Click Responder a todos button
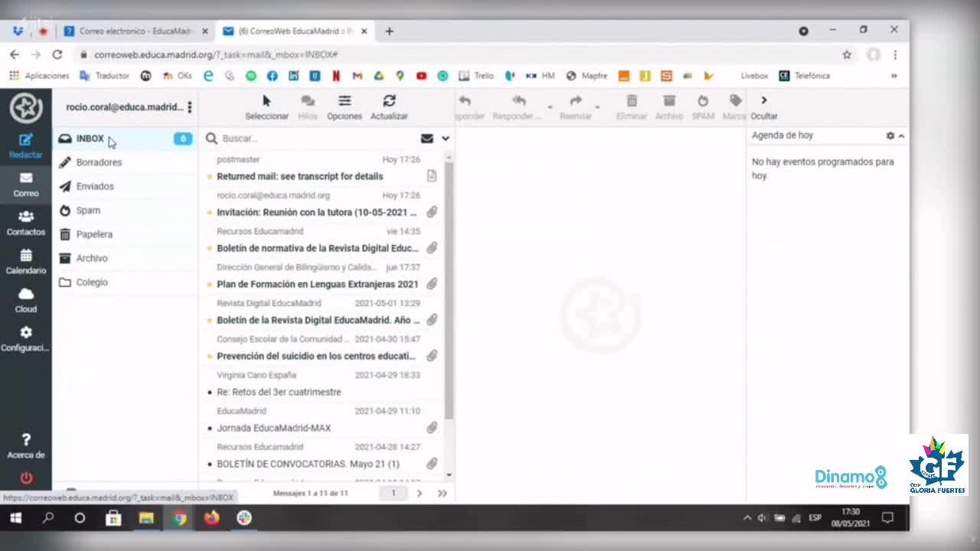 click(x=518, y=107)
